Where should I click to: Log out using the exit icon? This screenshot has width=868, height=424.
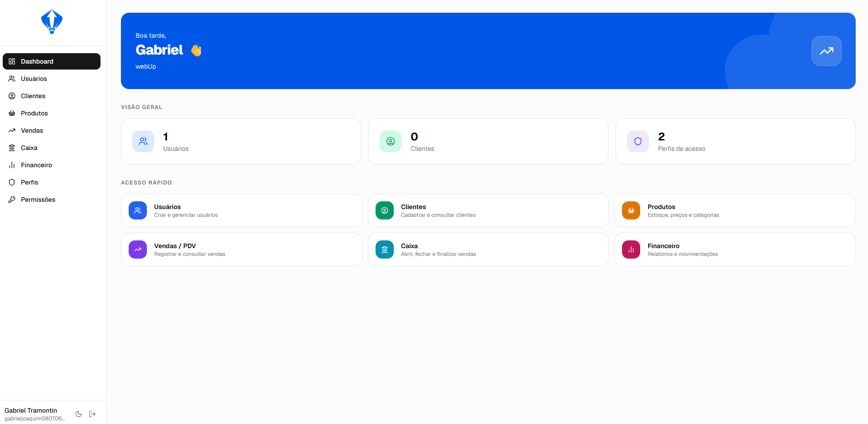(92, 414)
